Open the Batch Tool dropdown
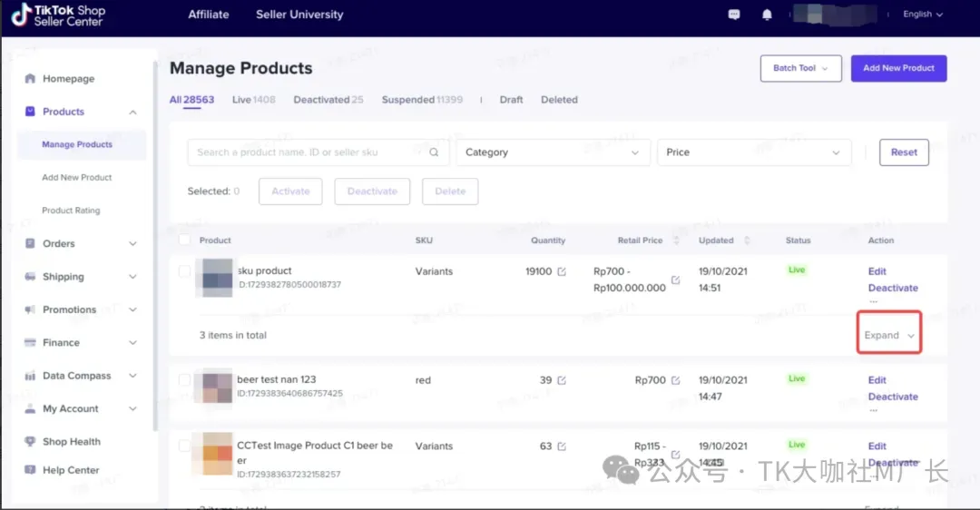Viewport: 980px width, 510px height. 800,68
